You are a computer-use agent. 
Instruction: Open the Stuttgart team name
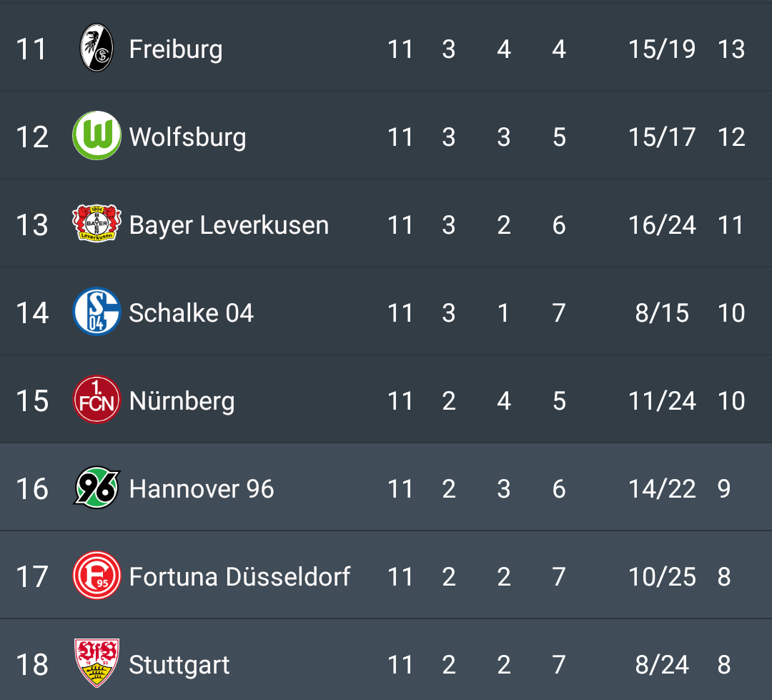tap(179, 664)
